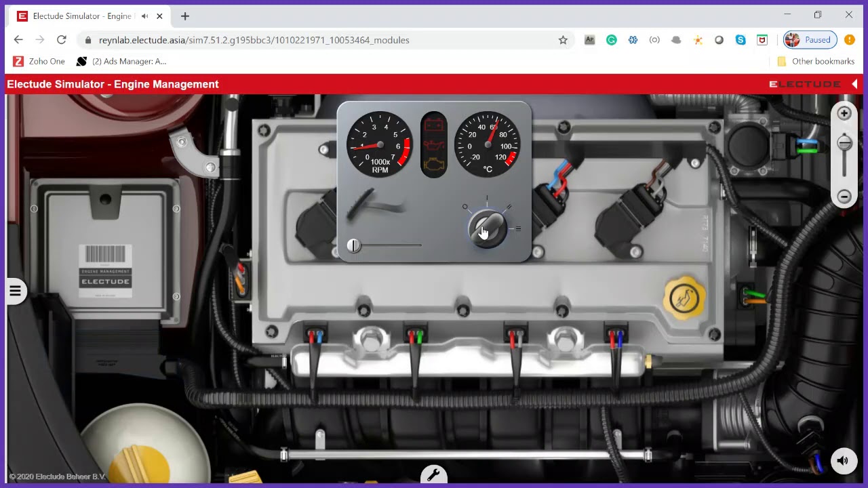Mute tab via audio speaker indicator

coord(144,16)
